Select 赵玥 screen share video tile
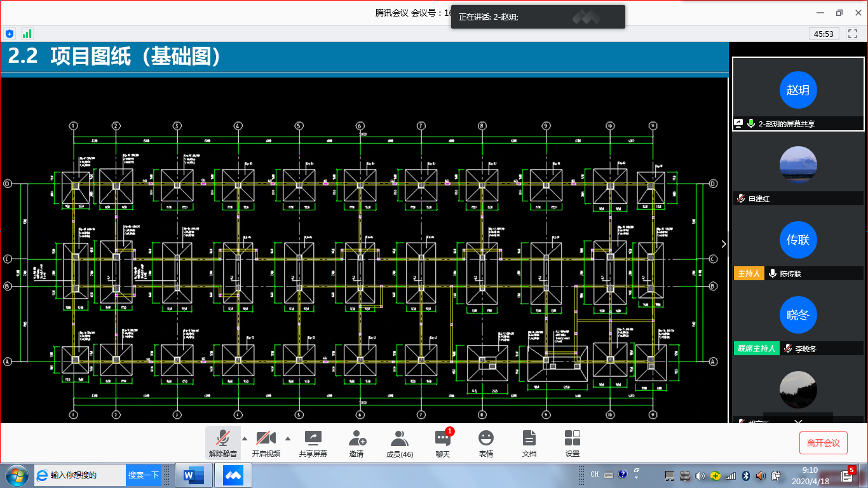Image resolution: width=868 pixels, height=488 pixels. click(798, 93)
